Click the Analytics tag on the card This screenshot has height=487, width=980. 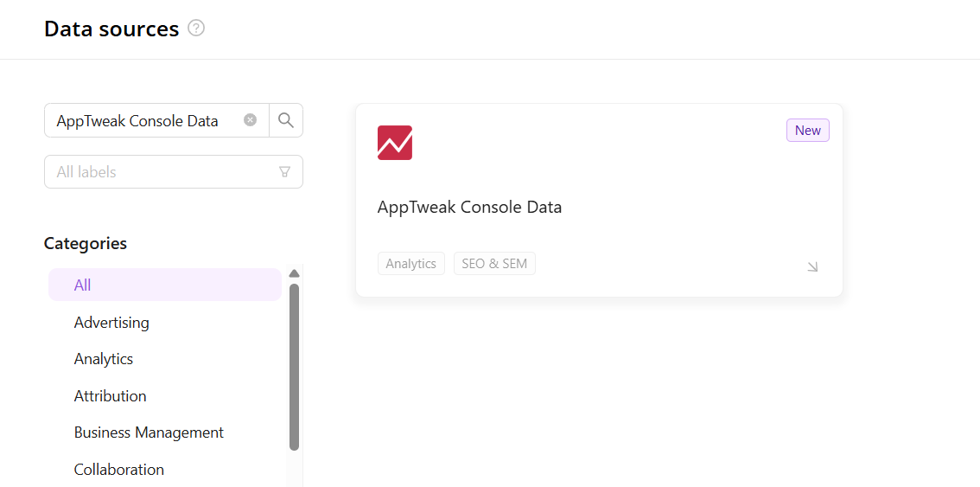(x=411, y=264)
